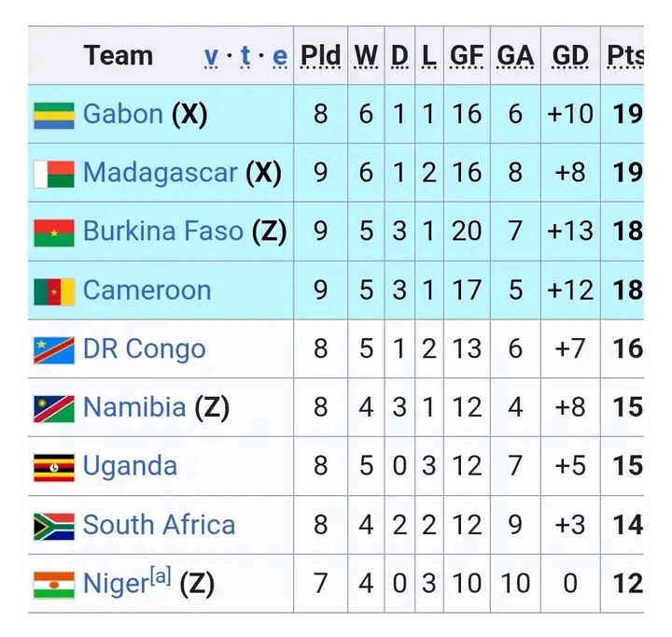Click the Namibia flag icon
This screenshot has width=672, height=637.
click(54, 408)
